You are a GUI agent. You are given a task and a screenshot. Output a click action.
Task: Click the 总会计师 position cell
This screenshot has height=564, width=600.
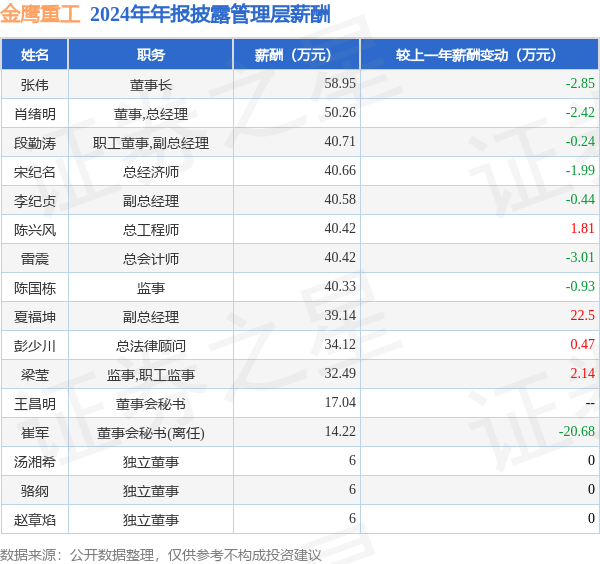coord(151,259)
